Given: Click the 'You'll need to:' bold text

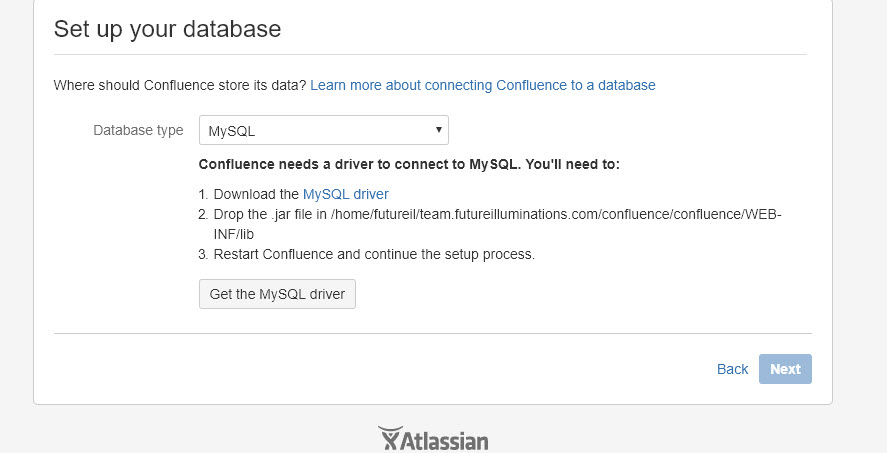Looking at the screenshot, I should coord(572,165).
